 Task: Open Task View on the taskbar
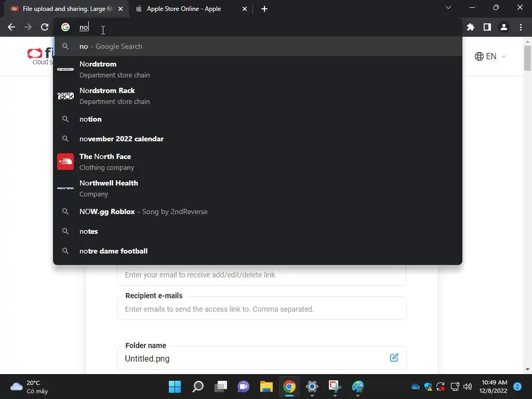[x=220, y=387]
